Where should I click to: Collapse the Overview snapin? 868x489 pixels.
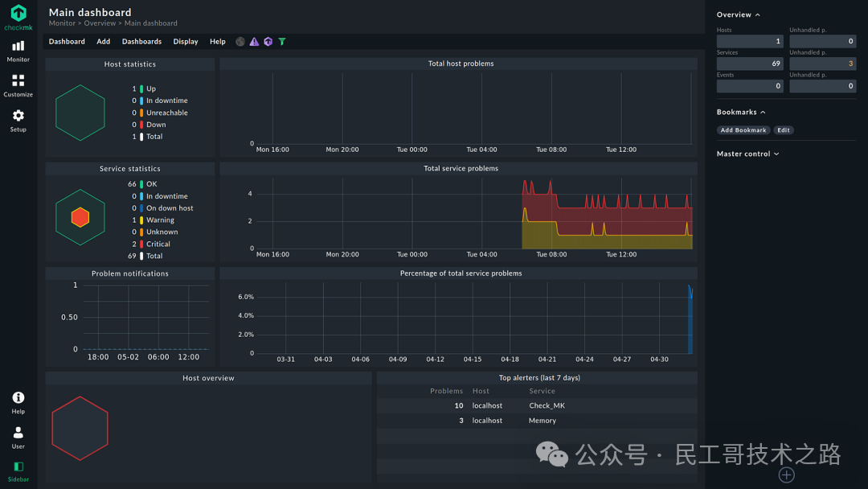(x=739, y=14)
